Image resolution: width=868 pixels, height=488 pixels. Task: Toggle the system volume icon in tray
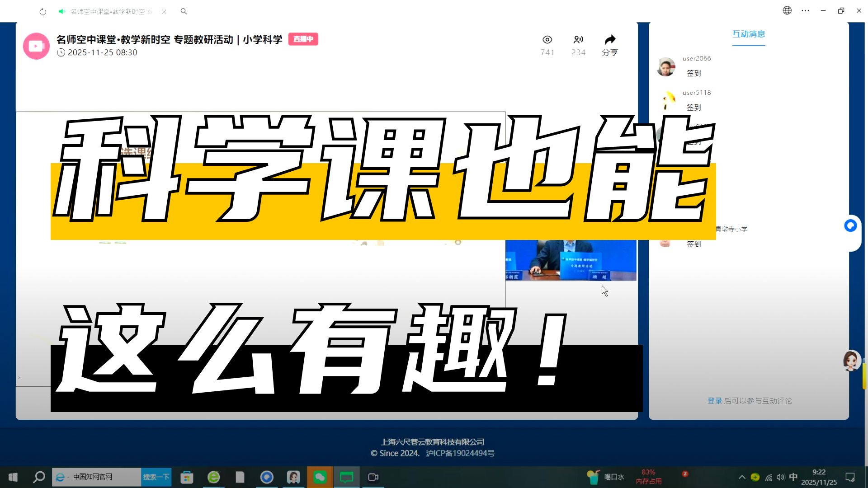click(x=781, y=477)
